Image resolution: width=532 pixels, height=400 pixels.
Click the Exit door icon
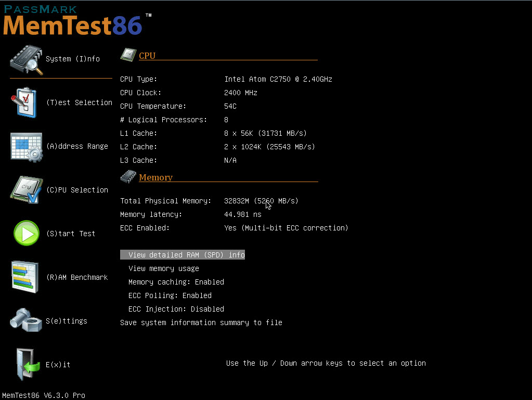[28, 365]
